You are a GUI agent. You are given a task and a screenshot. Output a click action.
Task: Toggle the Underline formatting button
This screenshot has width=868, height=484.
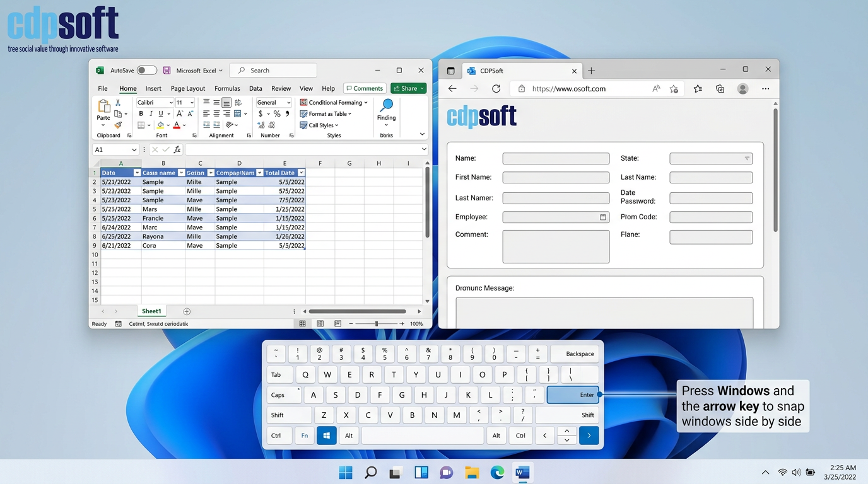[161, 113]
